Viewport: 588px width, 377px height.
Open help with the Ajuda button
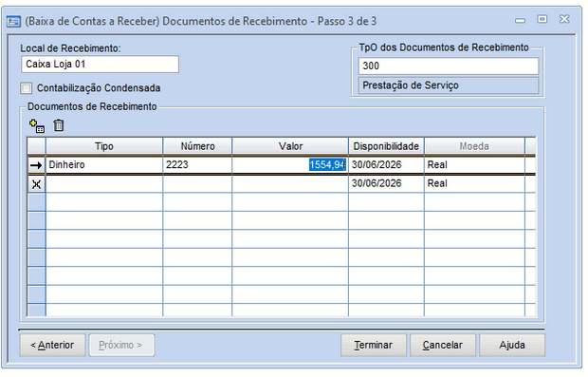pos(512,345)
